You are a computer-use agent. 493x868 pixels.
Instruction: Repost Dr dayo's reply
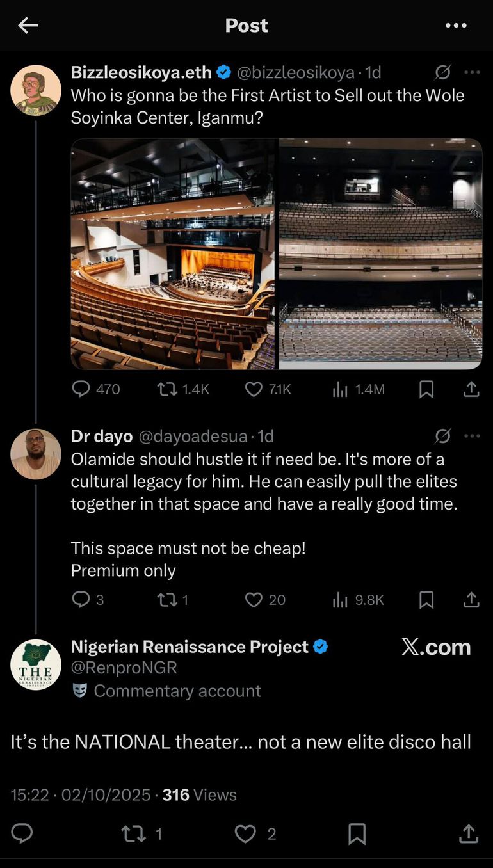(x=167, y=600)
